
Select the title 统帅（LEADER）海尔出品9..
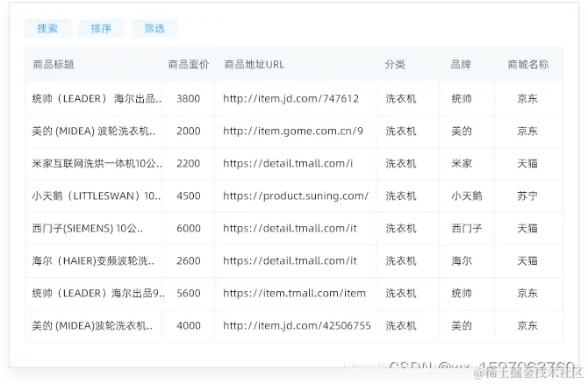coord(98,293)
